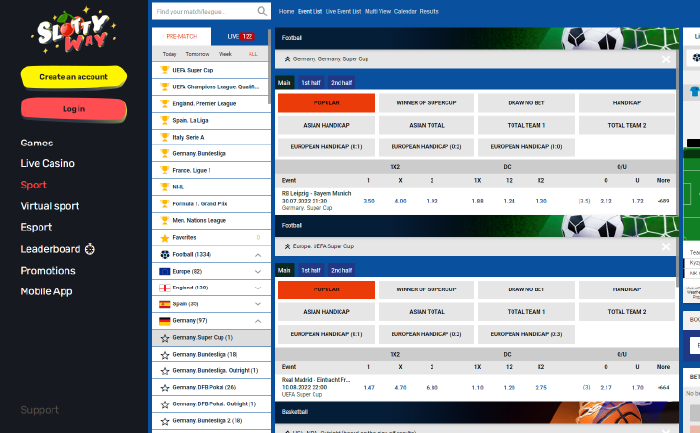Image resolution: width=700 pixels, height=433 pixels.
Task: Click the league list scrollbar
Action: [x=269, y=67]
